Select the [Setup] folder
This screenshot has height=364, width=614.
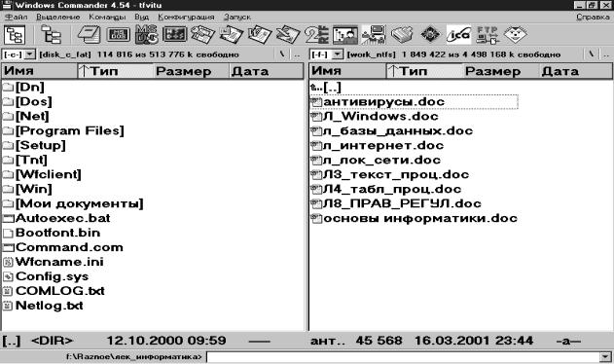(x=34, y=145)
